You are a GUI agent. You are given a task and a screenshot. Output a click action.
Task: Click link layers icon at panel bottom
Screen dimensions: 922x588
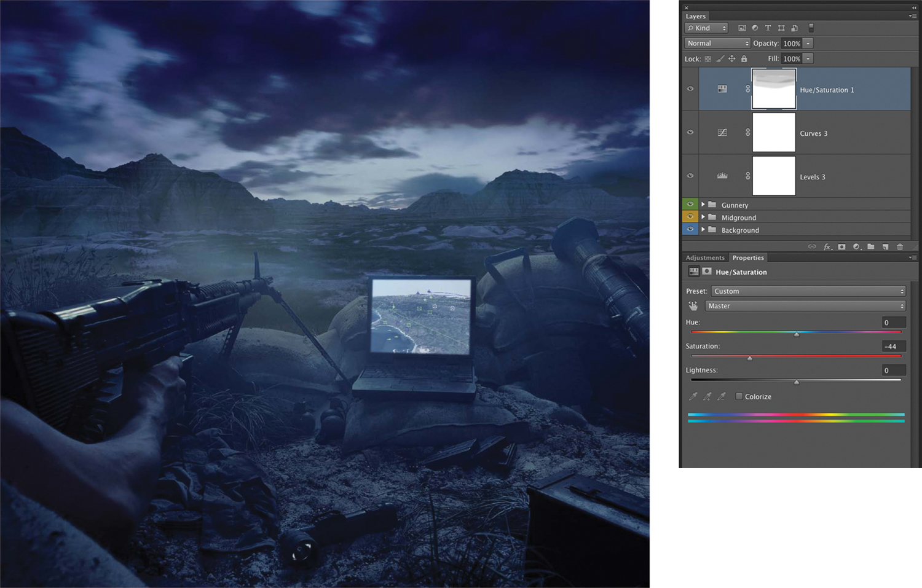(812, 247)
